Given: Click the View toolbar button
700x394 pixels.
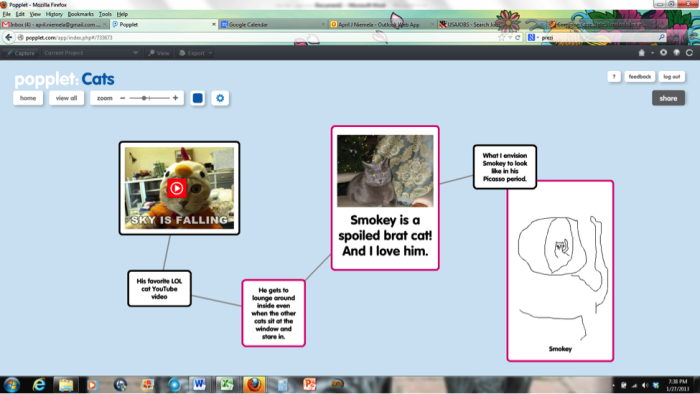Looking at the screenshot, I should [159, 53].
